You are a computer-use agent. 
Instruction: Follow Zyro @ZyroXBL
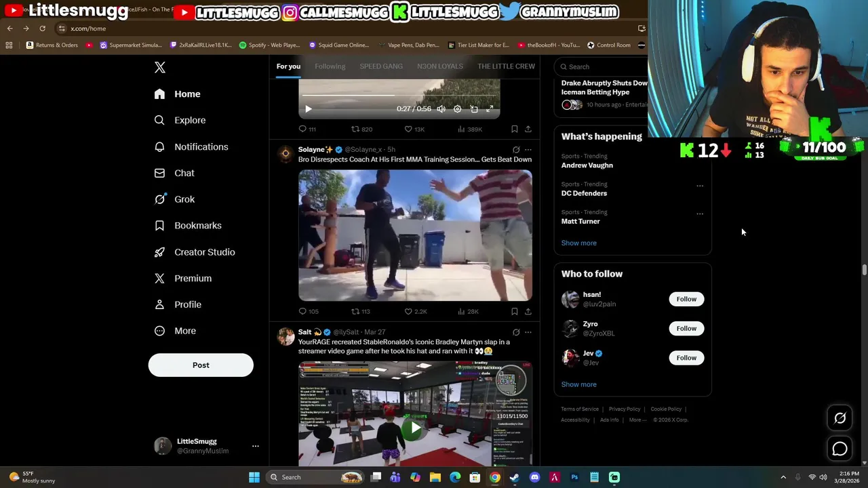click(x=686, y=328)
